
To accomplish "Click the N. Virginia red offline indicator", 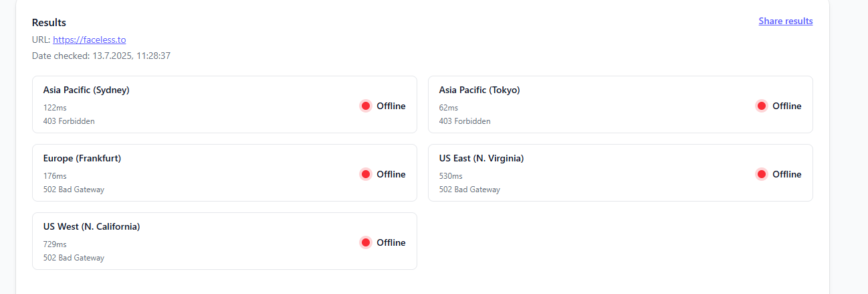I will click(762, 174).
